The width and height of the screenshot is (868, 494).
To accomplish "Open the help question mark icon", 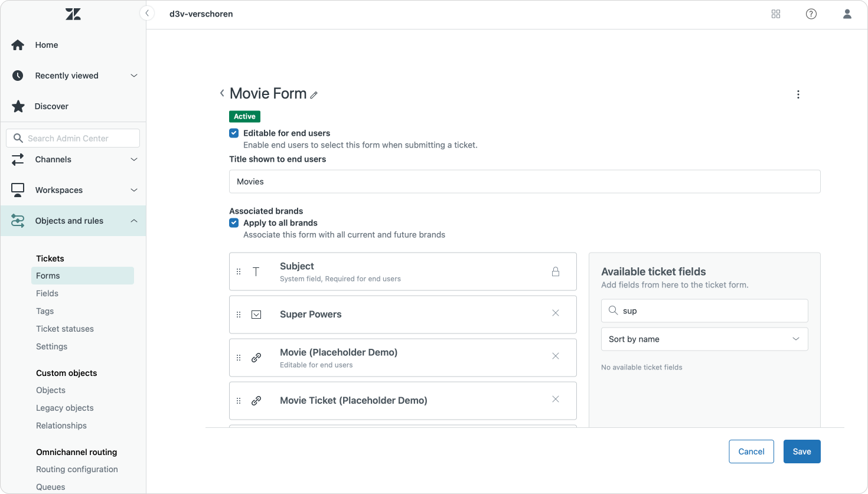I will point(811,14).
